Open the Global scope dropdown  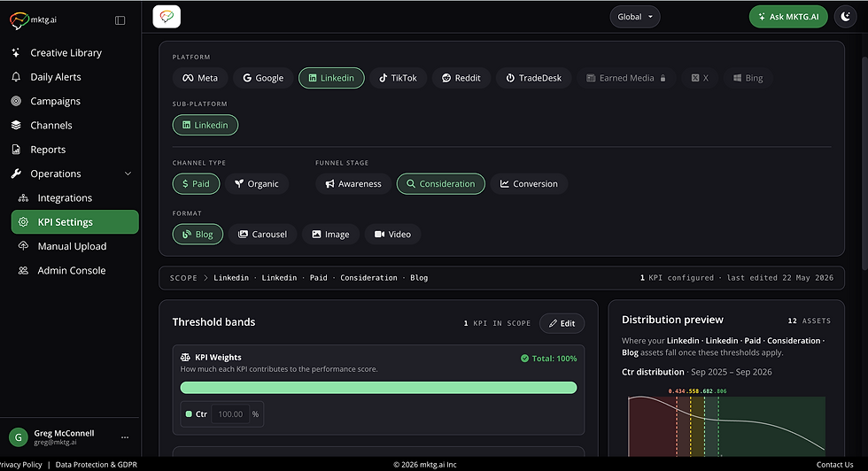point(635,17)
